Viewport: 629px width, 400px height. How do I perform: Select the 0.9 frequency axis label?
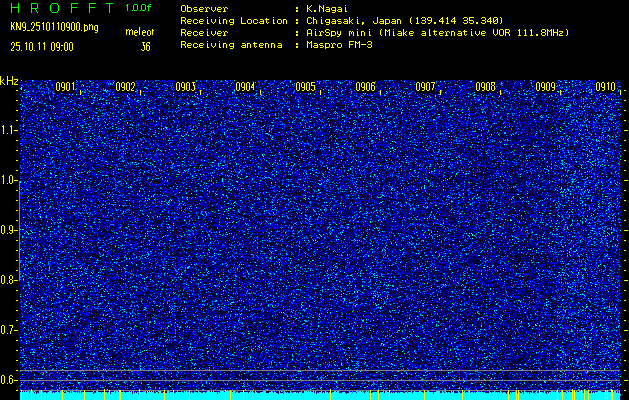click(x=9, y=230)
